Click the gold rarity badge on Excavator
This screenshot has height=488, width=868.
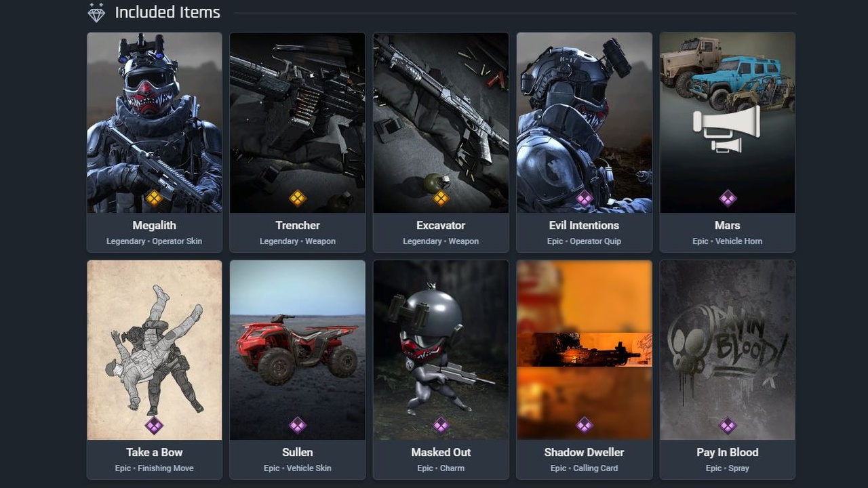tap(441, 198)
